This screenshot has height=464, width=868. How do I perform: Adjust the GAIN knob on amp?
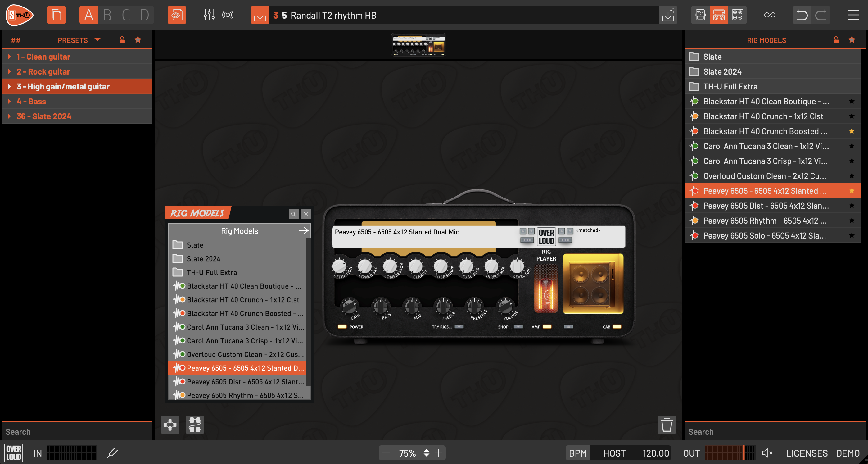tap(350, 306)
